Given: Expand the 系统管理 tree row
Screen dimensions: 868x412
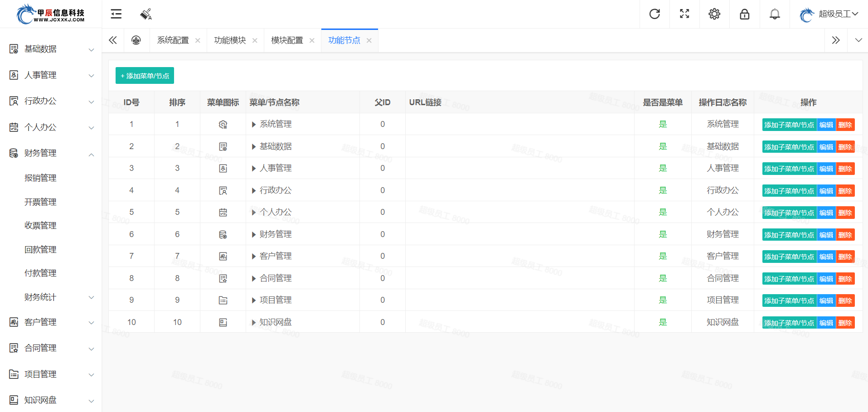Looking at the screenshot, I should point(254,125).
